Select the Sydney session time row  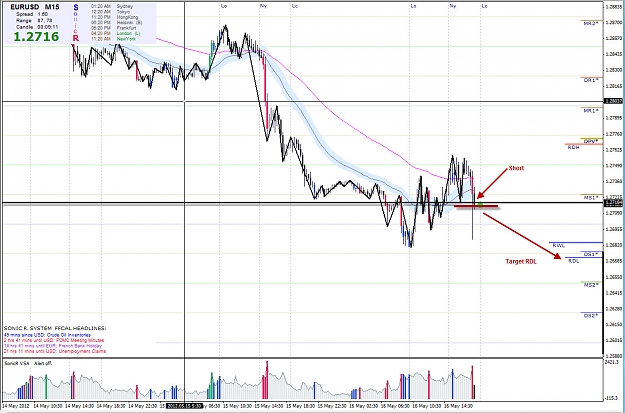pos(112,7)
